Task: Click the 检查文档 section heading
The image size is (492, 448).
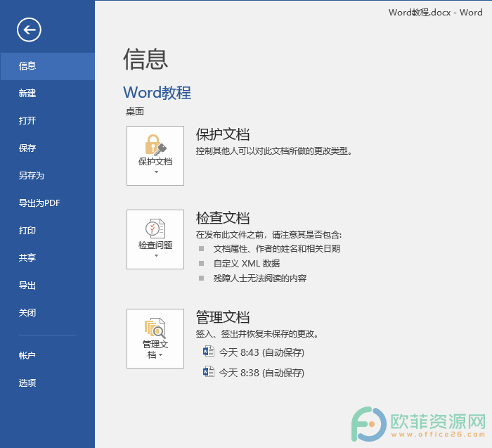Action: [223, 218]
